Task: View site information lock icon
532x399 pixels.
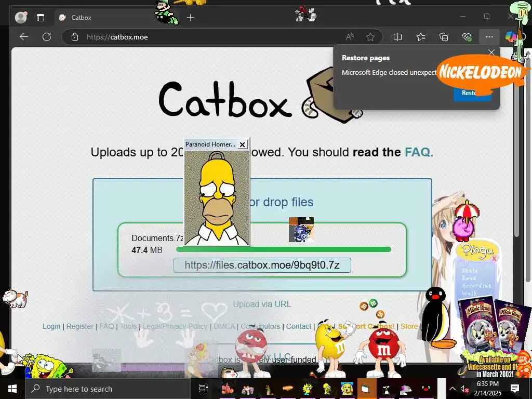Action: tap(75, 37)
